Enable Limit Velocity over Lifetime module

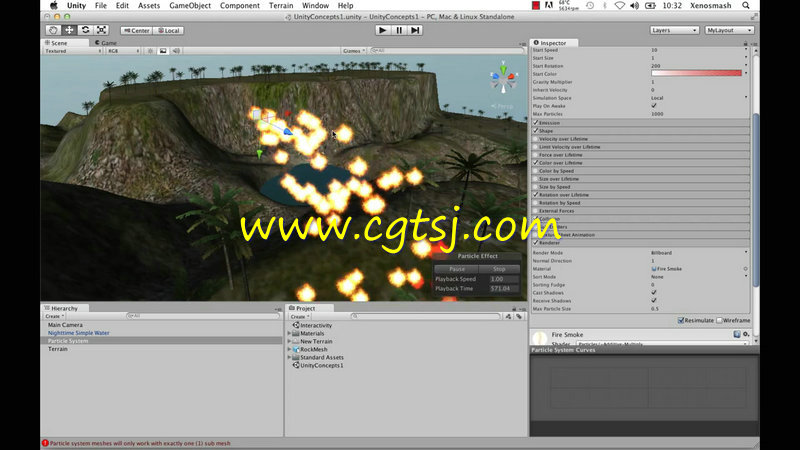click(x=536, y=147)
